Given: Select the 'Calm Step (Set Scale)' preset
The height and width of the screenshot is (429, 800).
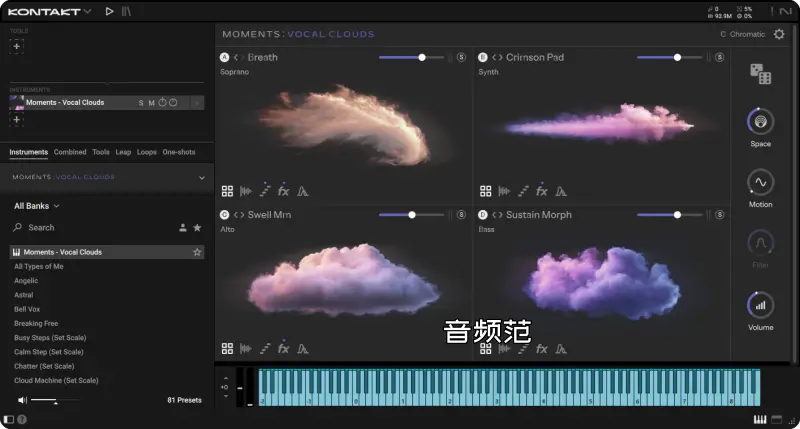Looking at the screenshot, I should click(48, 352).
